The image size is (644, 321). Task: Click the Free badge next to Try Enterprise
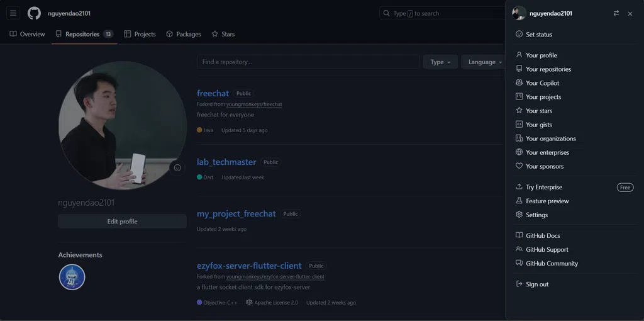625,188
